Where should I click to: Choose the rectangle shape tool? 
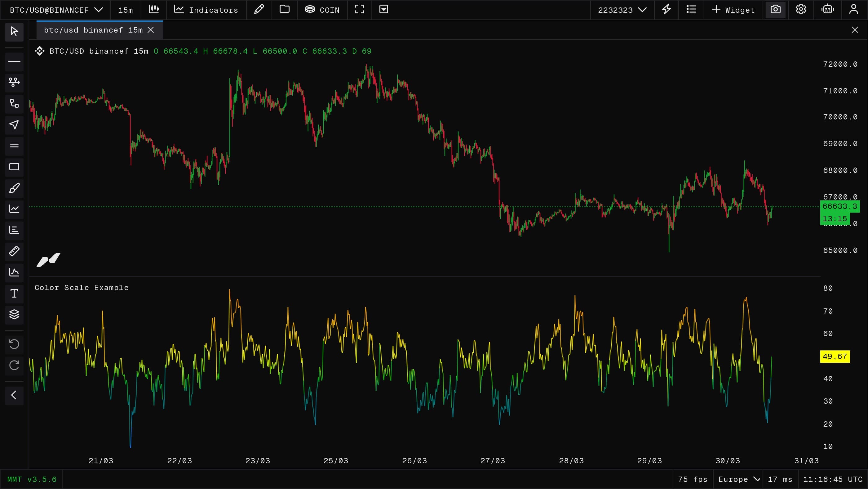(14, 167)
